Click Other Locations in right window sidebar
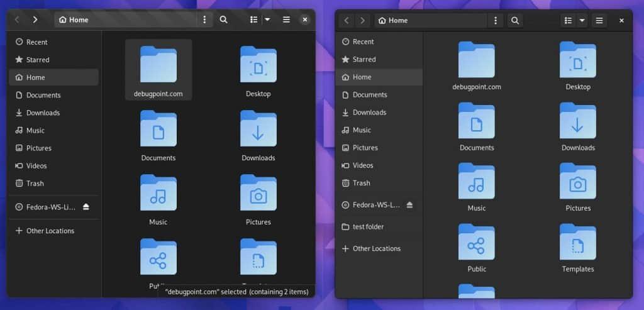Image resolution: width=644 pixels, height=310 pixels. pyautogui.click(x=376, y=248)
